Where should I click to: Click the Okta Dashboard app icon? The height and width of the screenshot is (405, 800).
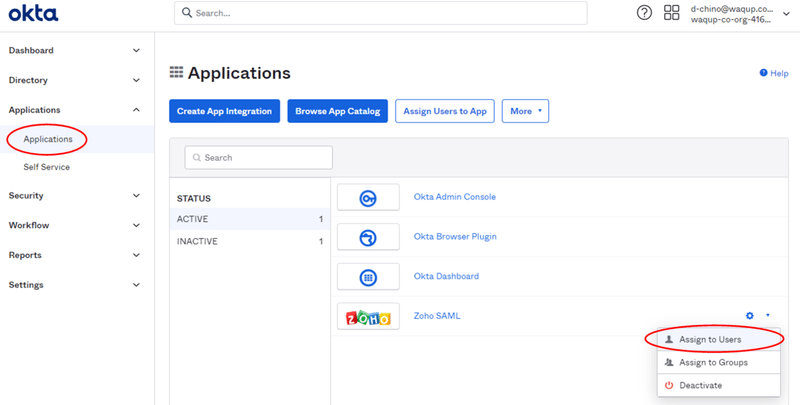pos(368,277)
